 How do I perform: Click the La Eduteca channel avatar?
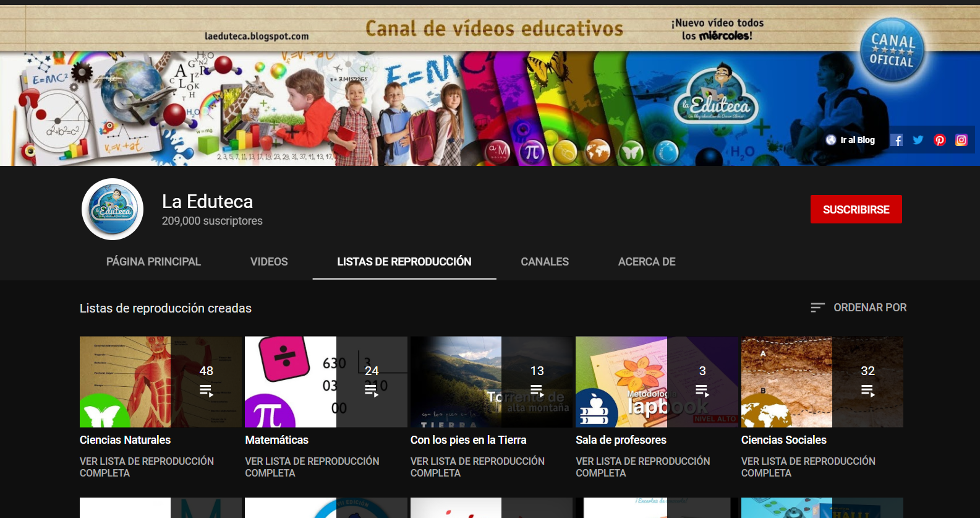113,209
